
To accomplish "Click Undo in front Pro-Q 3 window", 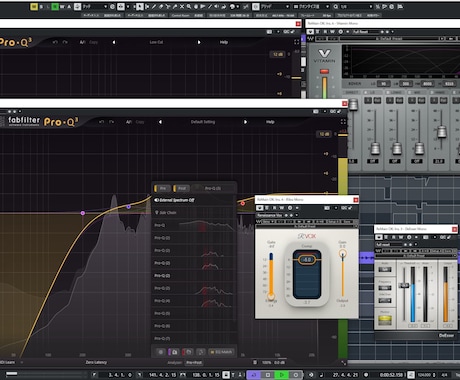I will pos(101,122).
